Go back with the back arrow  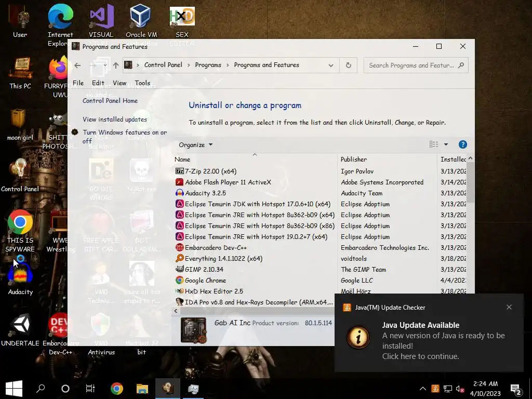(x=77, y=65)
